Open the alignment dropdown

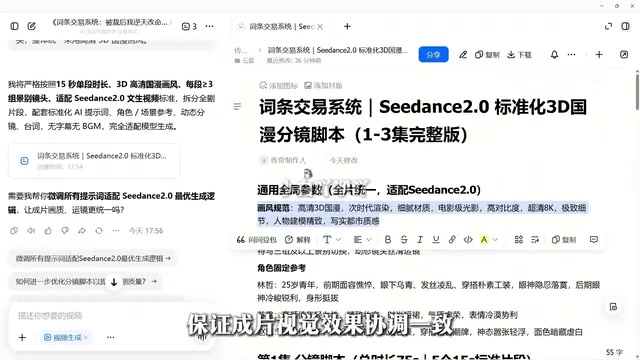click(x=362, y=240)
